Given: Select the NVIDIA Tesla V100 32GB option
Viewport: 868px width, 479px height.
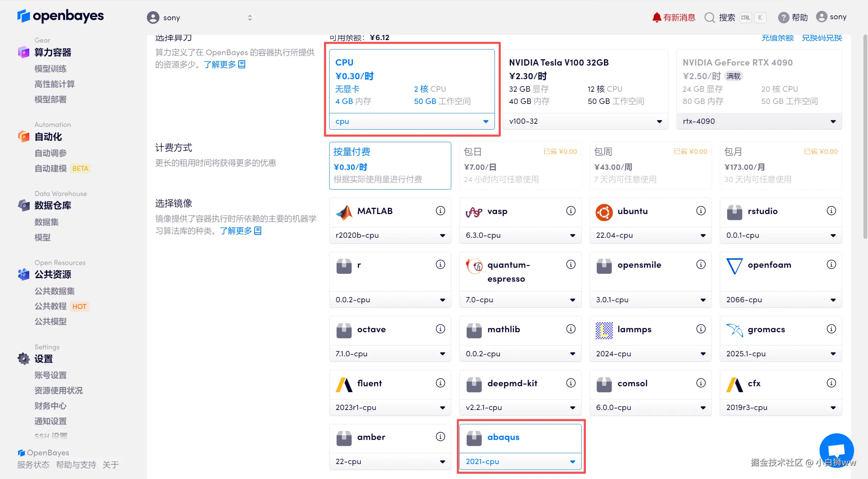Looking at the screenshot, I should pyautogui.click(x=586, y=81).
